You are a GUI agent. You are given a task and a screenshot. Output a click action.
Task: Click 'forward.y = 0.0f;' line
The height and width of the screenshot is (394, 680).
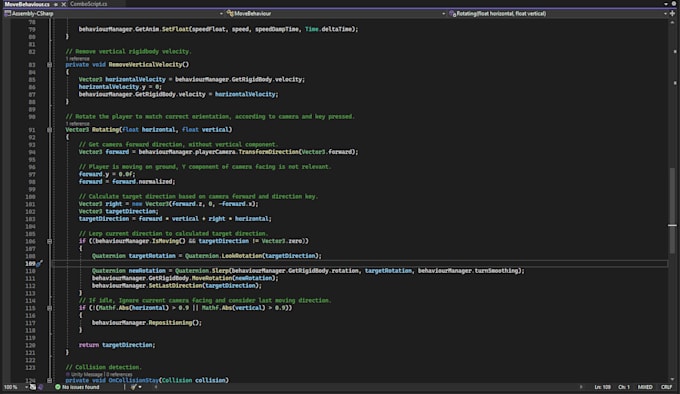click(107, 174)
